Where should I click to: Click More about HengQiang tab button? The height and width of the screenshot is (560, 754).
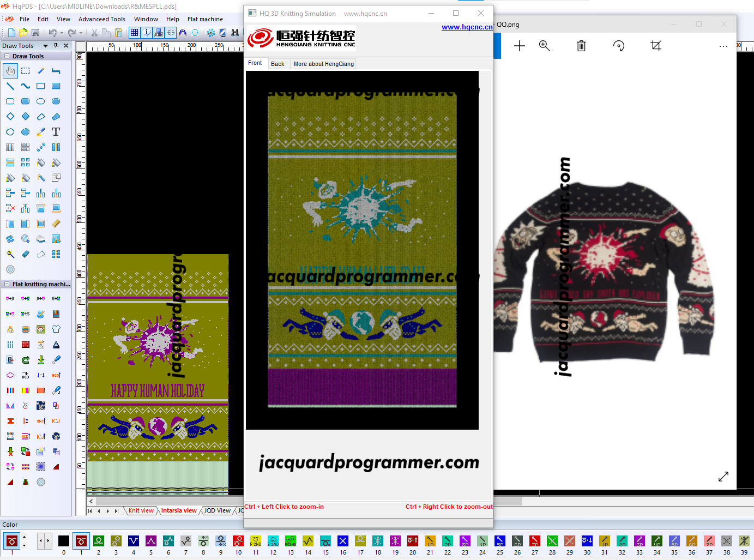(323, 64)
